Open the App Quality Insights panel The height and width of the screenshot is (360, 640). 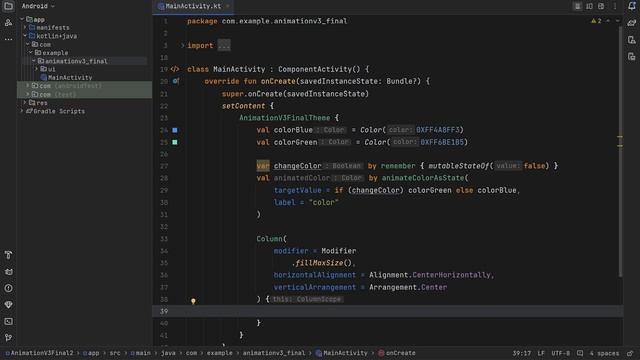(x=8, y=305)
